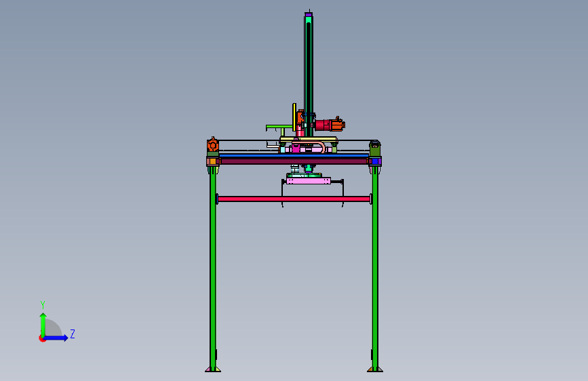Select the blue linear rail on beam
The image size is (588, 381).
click(x=294, y=155)
